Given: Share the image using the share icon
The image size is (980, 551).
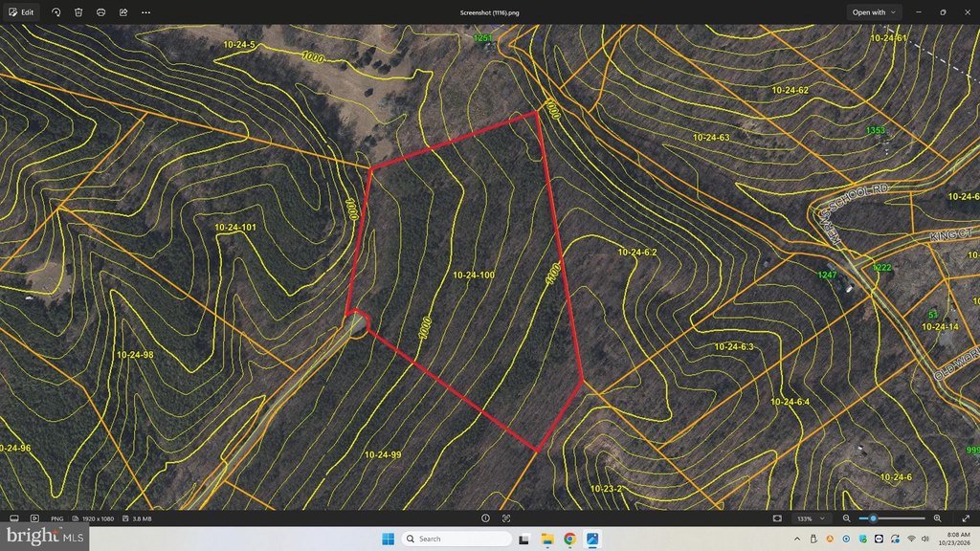Looking at the screenshot, I should pos(123,12).
